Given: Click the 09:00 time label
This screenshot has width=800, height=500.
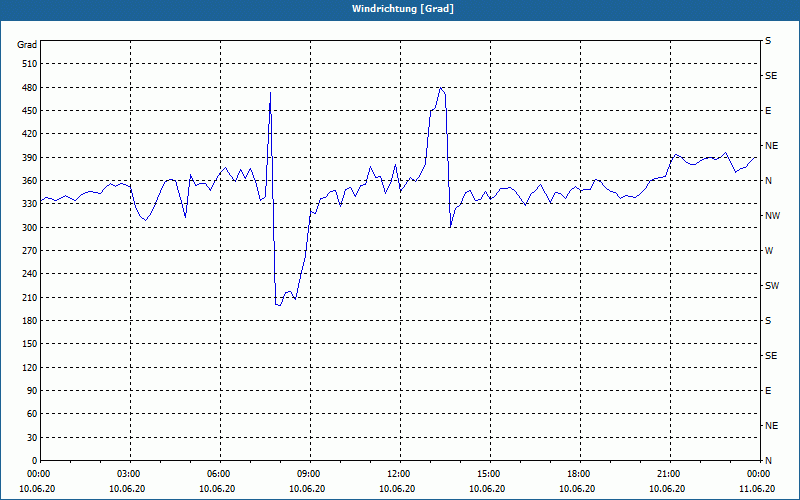Looking at the screenshot, I should 311,474.
